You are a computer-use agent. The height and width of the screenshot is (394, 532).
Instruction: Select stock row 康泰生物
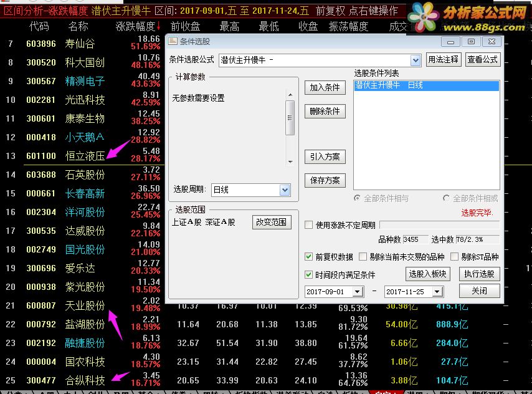(x=85, y=118)
